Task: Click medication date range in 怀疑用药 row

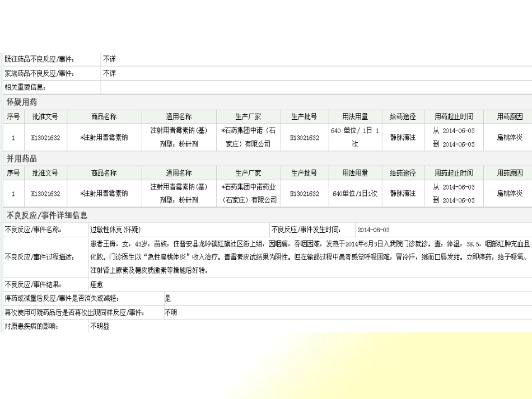Action: click(454, 137)
